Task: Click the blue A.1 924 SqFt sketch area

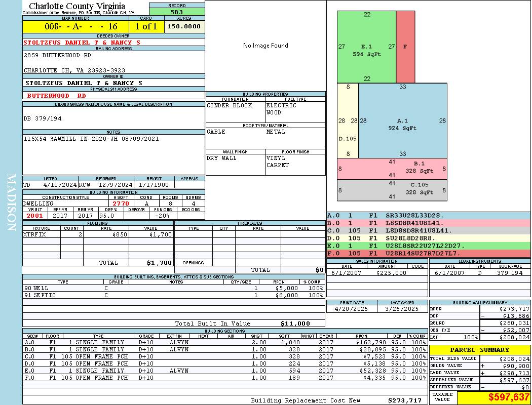Action: (403, 120)
